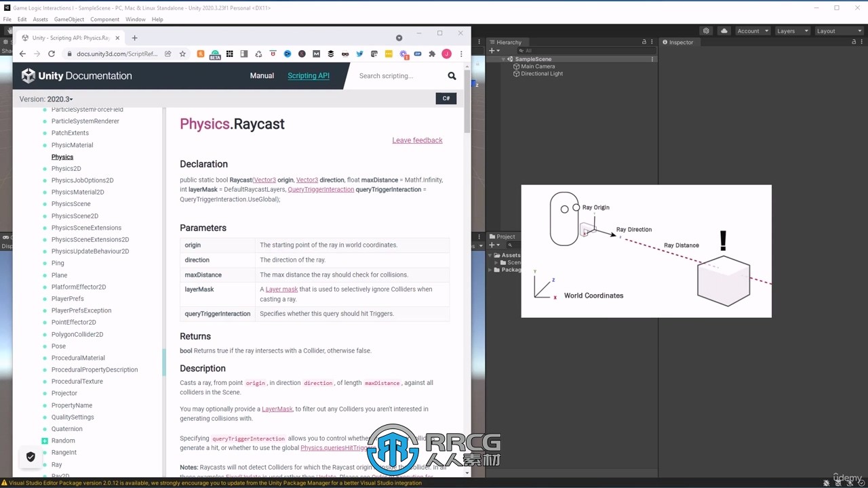The width and height of the screenshot is (868, 488).
Task: Open the Layers dropdown in Unity
Action: click(793, 31)
